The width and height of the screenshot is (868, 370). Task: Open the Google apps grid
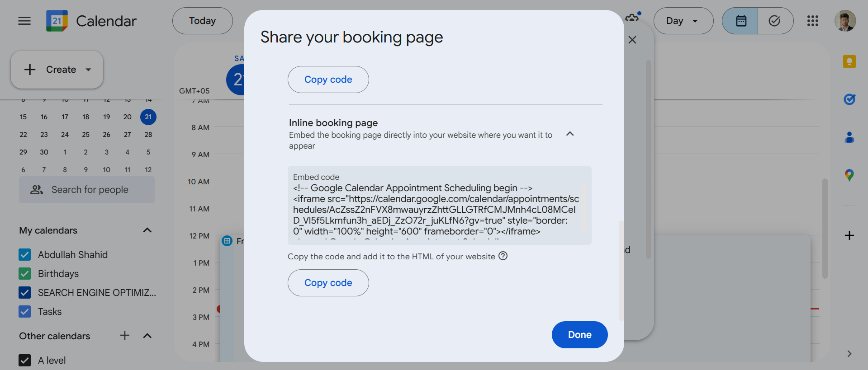tap(812, 21)
